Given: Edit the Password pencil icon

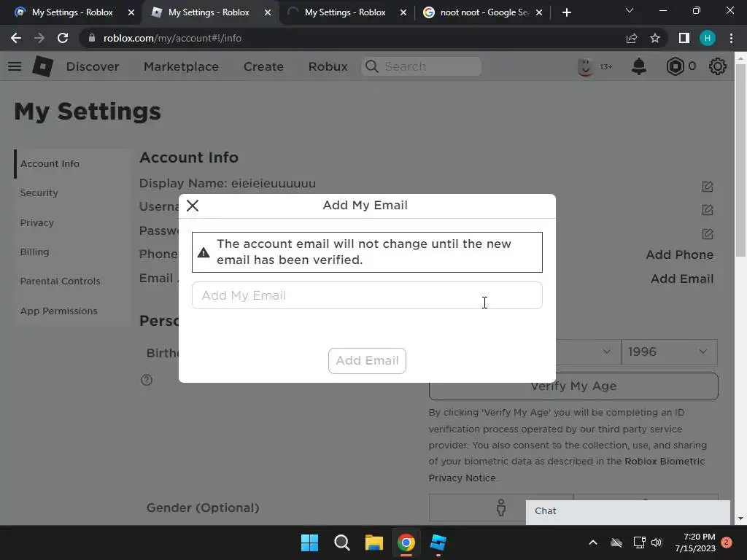Looking at the screenshot, I should pos(708,234).
